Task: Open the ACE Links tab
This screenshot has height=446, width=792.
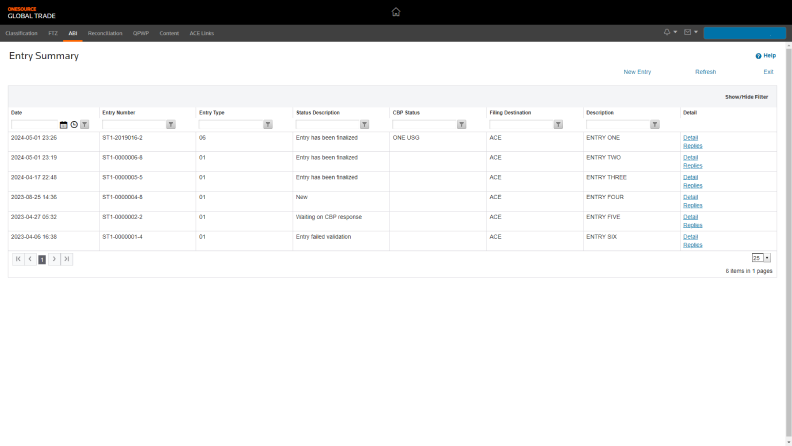Action: [201, 33]
